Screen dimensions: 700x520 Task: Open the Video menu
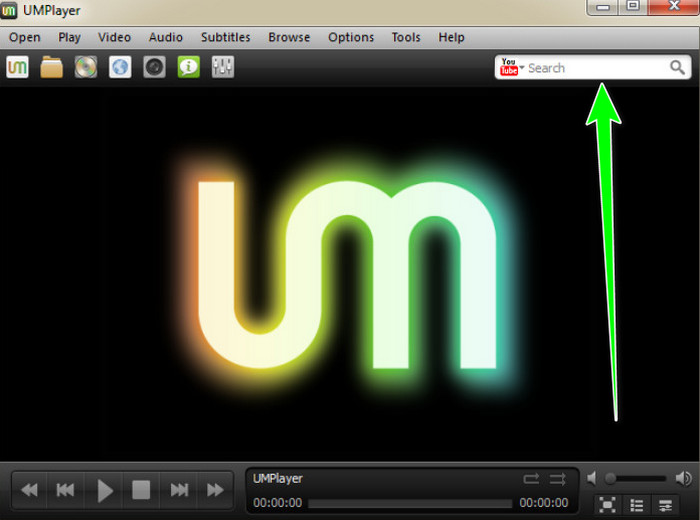pyautogui.click(x=114, y=37)
